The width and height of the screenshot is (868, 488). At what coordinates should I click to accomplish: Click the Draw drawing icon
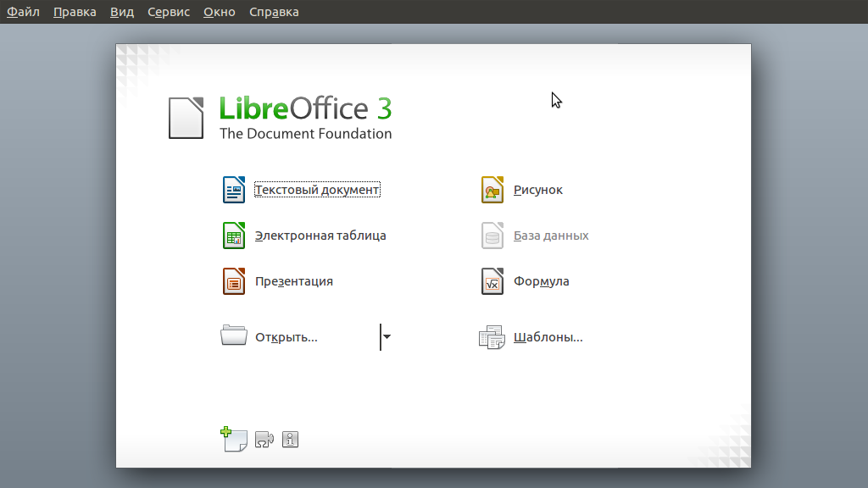coord(492,190)
